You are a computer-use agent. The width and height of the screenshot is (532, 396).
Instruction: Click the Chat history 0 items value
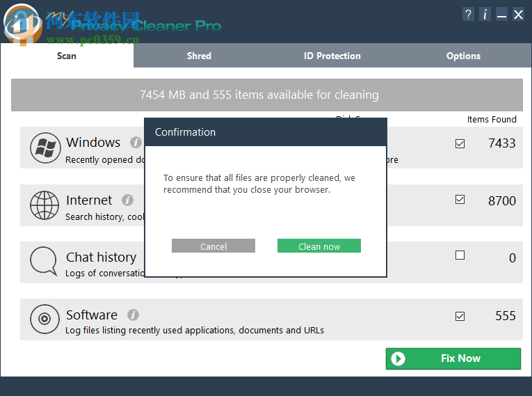tap(513, 258)
